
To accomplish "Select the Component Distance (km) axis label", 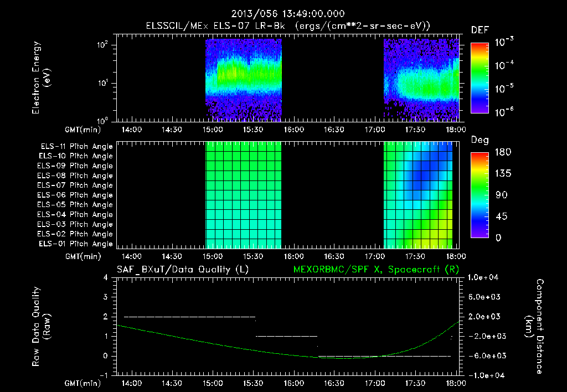I will pyautogui.click(x=534, y=327).
